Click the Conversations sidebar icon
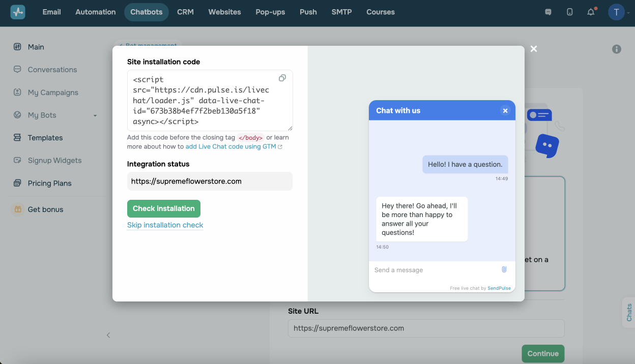 (17, 70)
